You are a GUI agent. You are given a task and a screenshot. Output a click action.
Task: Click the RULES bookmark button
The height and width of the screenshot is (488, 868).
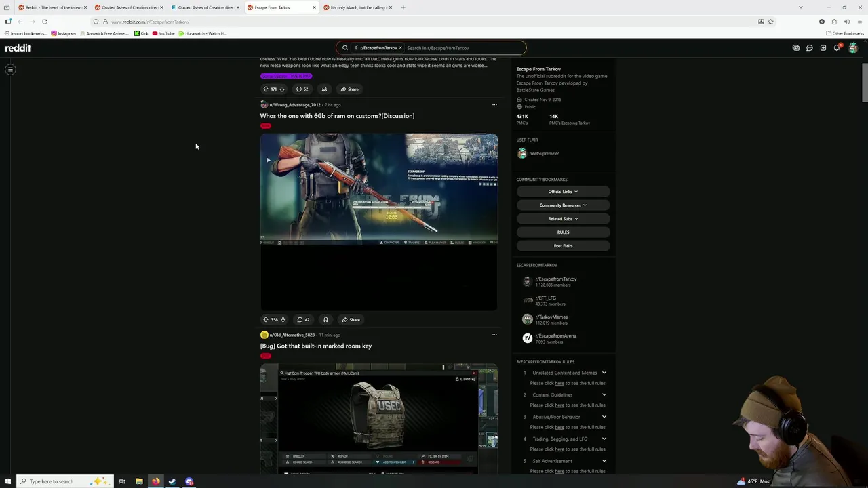click(x=563, y=232)
